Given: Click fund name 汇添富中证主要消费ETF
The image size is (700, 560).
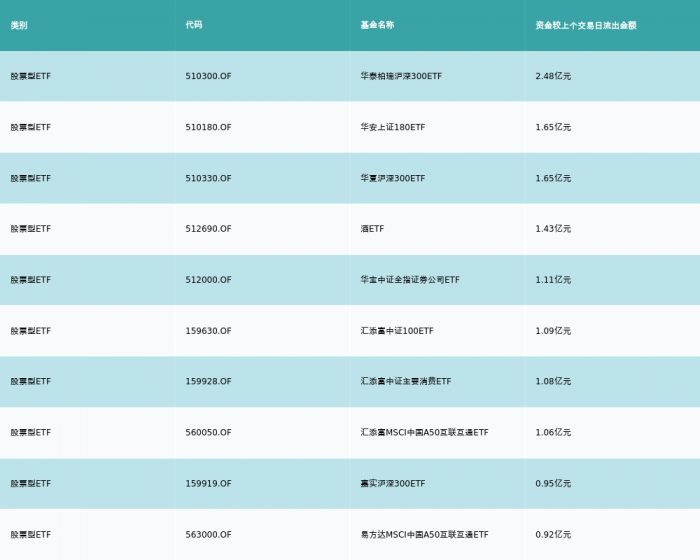Looking at the screenshot, I should (x=406, y=381).
